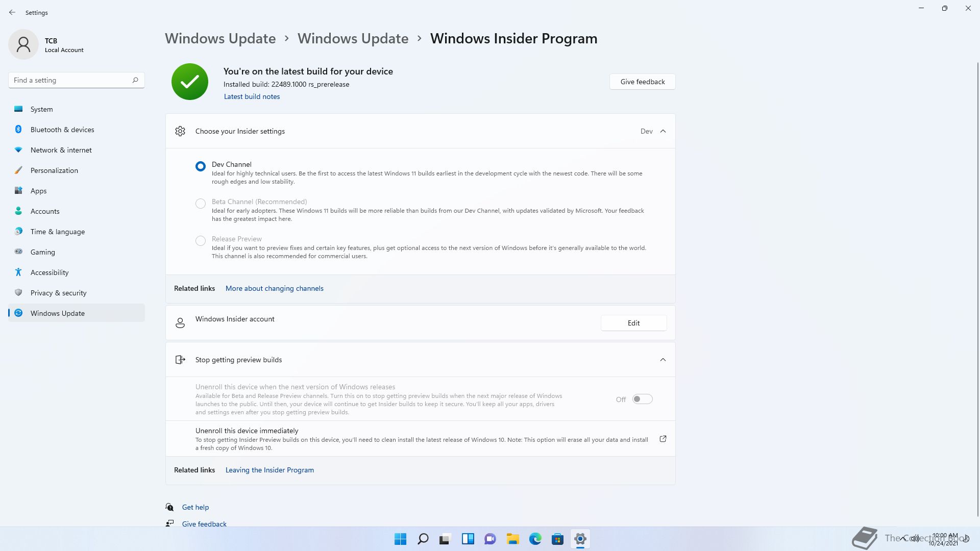Open Network & internet settings
The height and width of the screenshot is (551, 980).
77,149
